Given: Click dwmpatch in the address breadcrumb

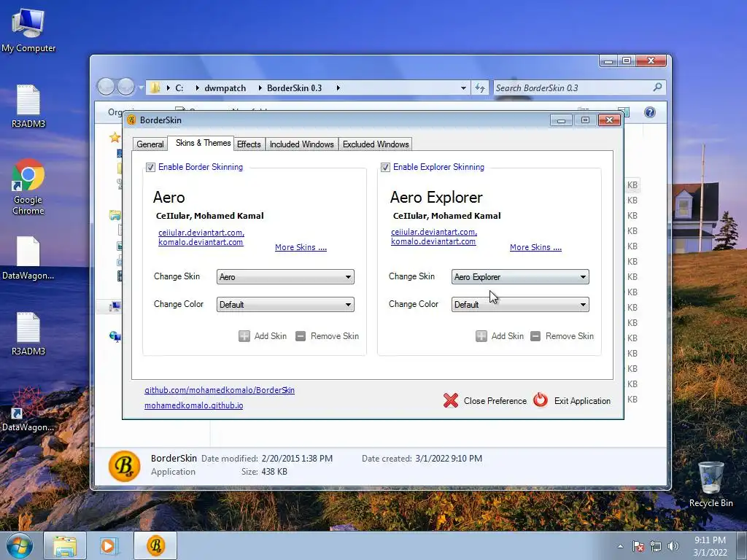Looking at the screenshot, I should [x=225, y=88].
